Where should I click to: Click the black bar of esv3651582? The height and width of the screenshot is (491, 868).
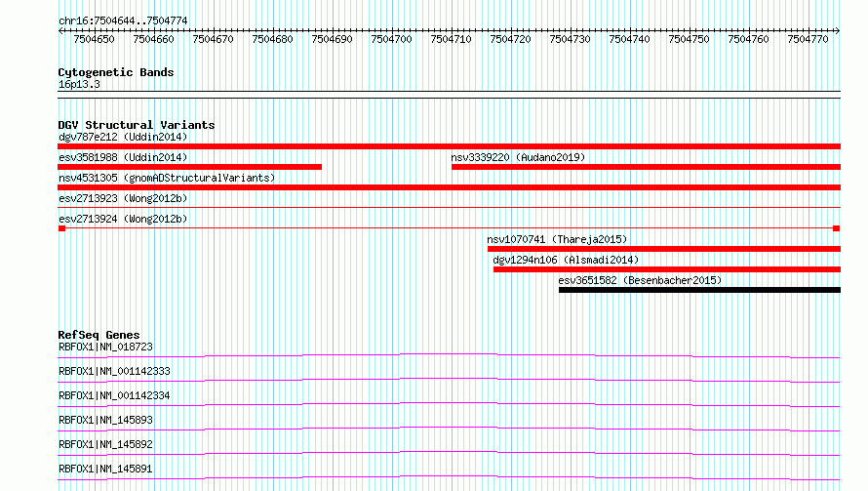(699, 290)
